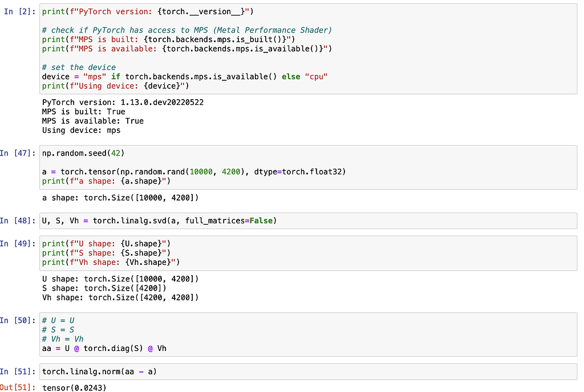The image size is (584, 392).
Task: Select the In [48] cell prompt
Action: click(x=18, y=220)
